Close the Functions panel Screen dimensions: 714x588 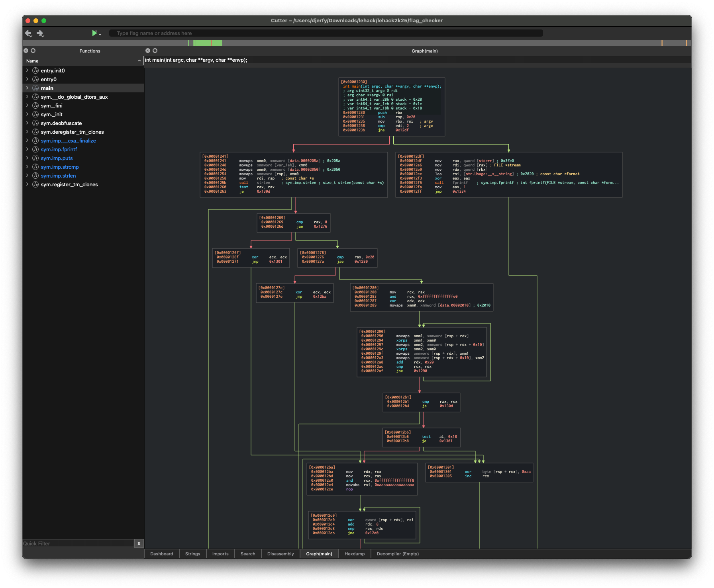click(26, 51)
